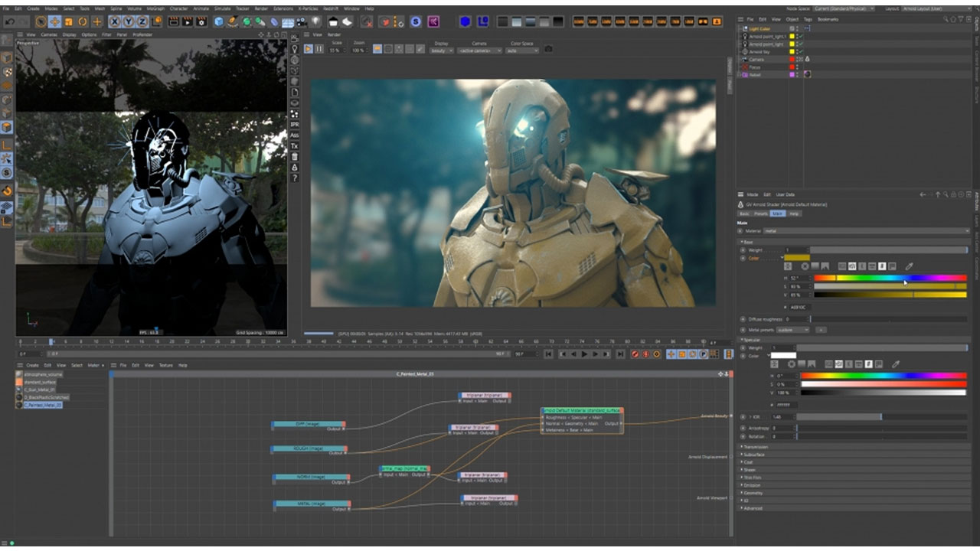Click the base color Hue slider

point(890,278)
